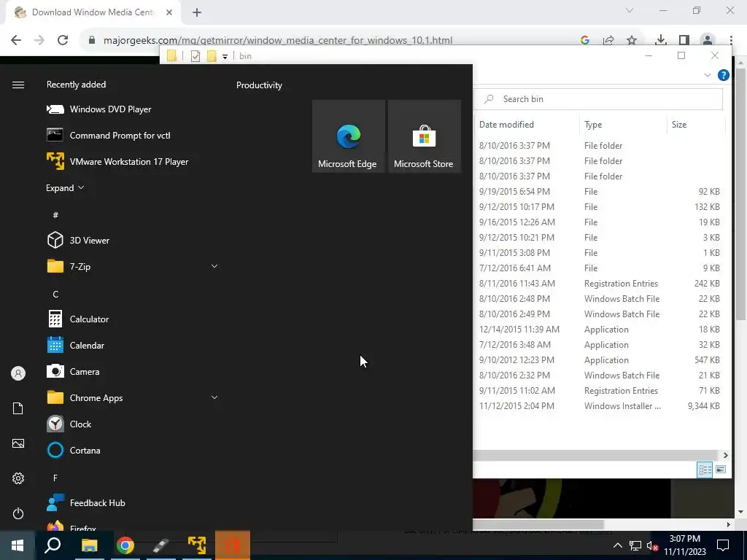Open Microsoft Edge tile

(348, 136)
